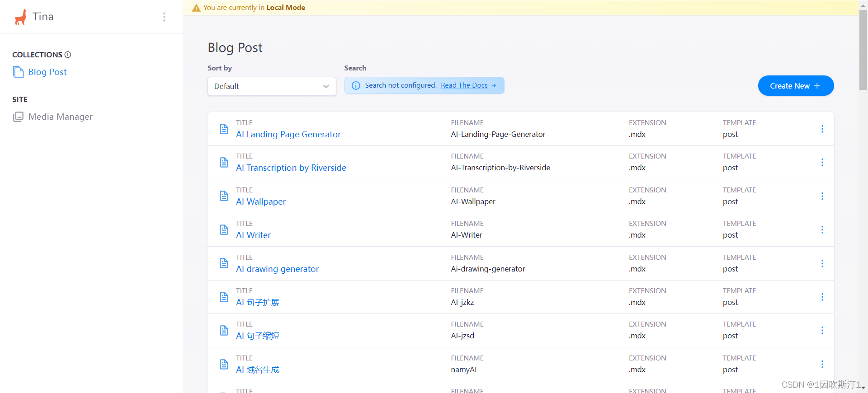This screenshot has height=393, width=868.
Task: Click the plus icon in Create New
Action: (817, 86)
